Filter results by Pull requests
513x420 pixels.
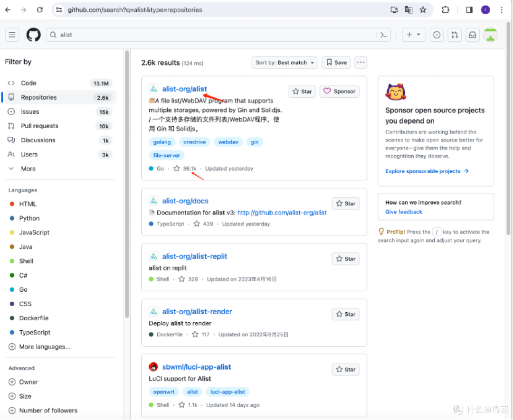(x=60, y=126)
